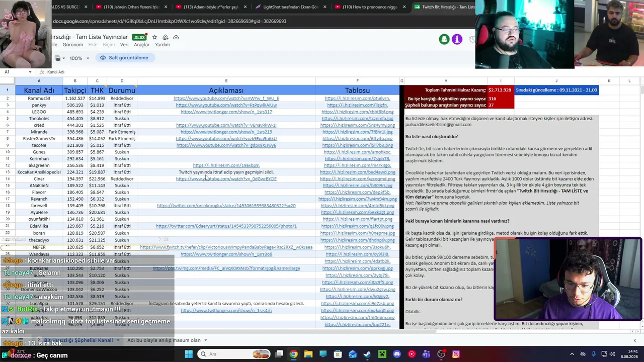Open farewell Twitter status link

[226, 206]
